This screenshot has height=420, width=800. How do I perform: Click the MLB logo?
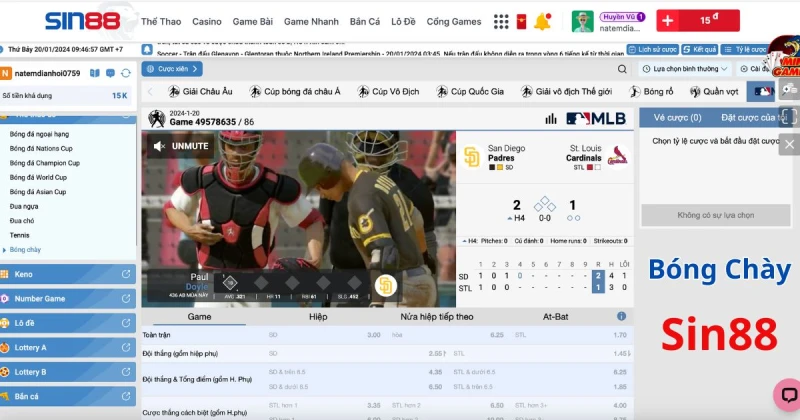coord(596,119)
